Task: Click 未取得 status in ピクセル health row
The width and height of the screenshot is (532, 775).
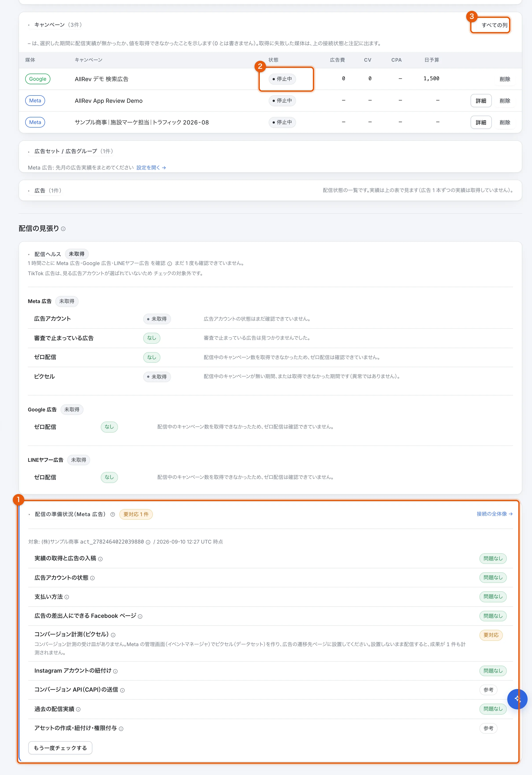Action: (157, 376)
